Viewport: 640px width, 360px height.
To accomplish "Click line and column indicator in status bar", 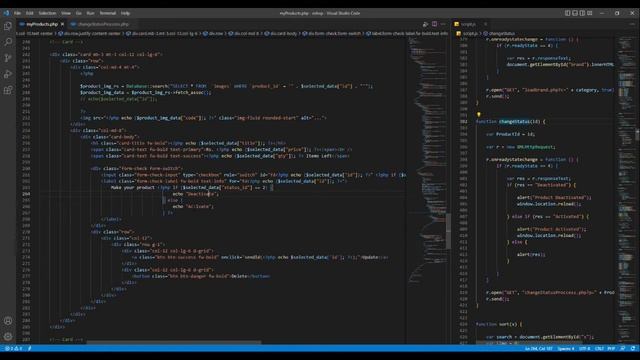I will (538, 349).
